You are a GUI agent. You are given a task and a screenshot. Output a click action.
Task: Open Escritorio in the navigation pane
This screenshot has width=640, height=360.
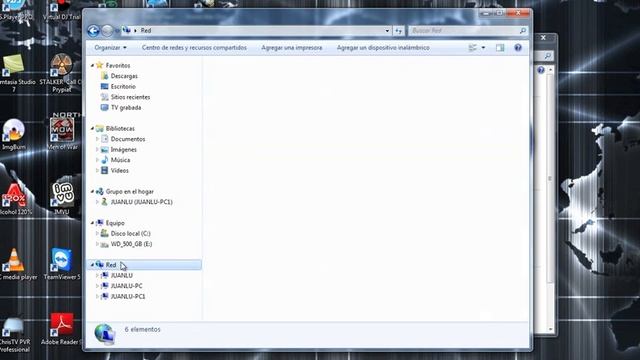(123, 87)
